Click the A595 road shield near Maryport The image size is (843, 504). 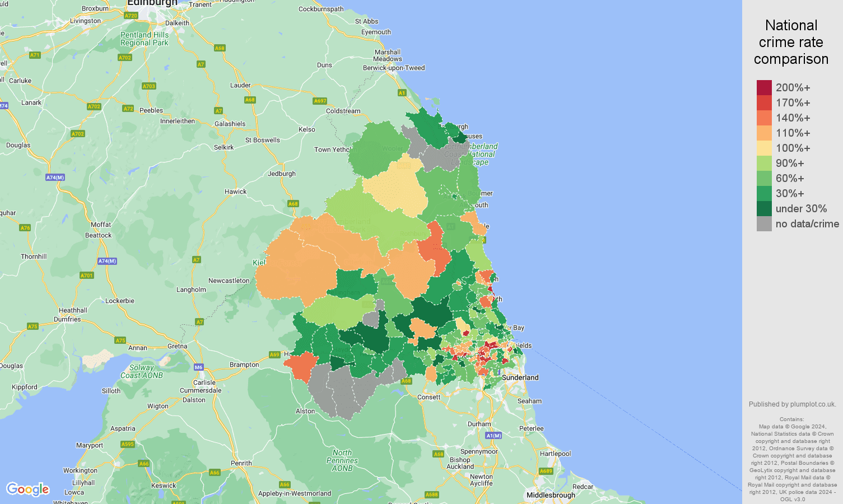128,445
